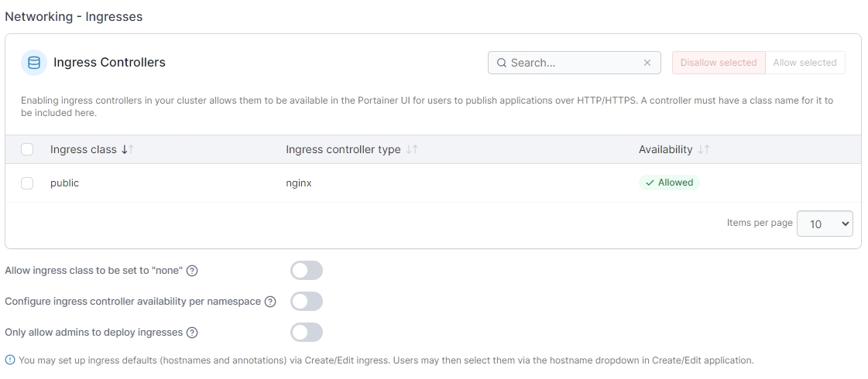Screen dimensions: 868x379
Task: Clear the search field with X icon
Action: (x=647, y=63)
